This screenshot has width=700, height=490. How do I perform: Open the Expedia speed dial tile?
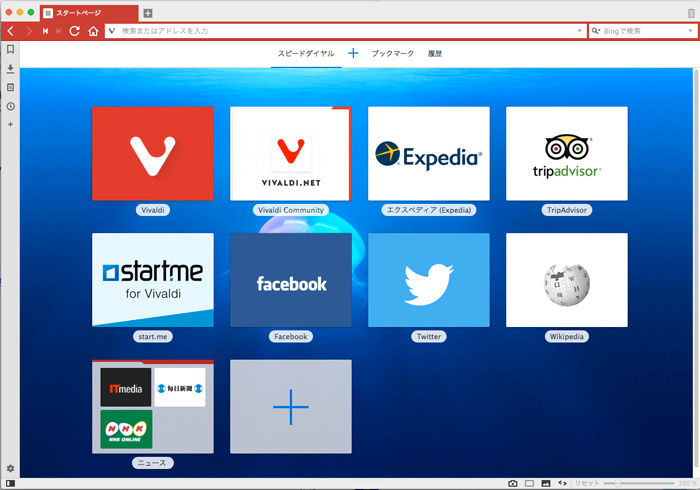(429, 154)
